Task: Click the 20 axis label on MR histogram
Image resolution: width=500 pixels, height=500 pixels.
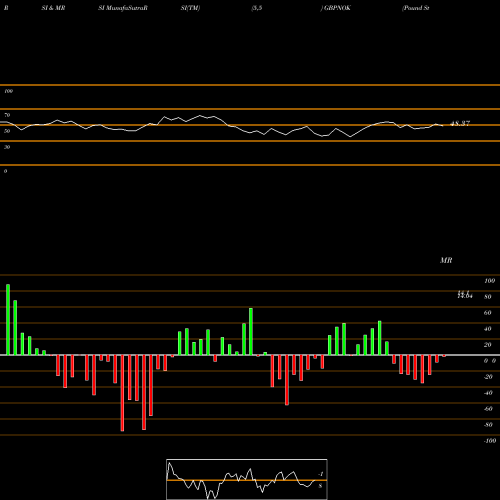Action: pyautogui.click(x=488, y=345)
